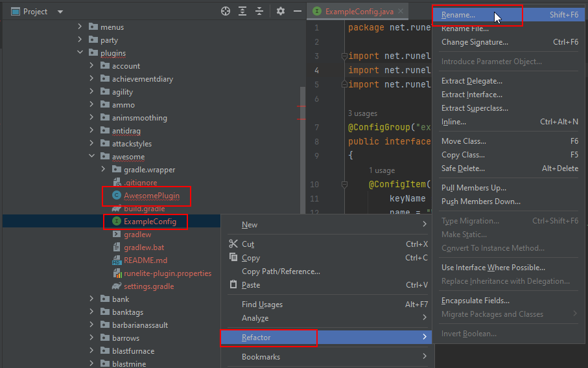Choose Extract Interface... option
588x368 pixels.
pyautogui.click(x=510, y=95)
